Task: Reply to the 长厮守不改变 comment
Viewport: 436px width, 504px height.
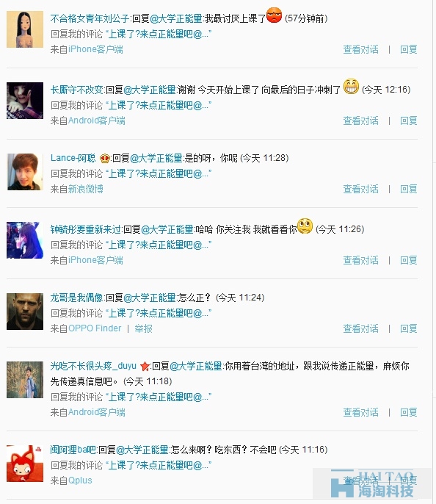Action: 408,120
